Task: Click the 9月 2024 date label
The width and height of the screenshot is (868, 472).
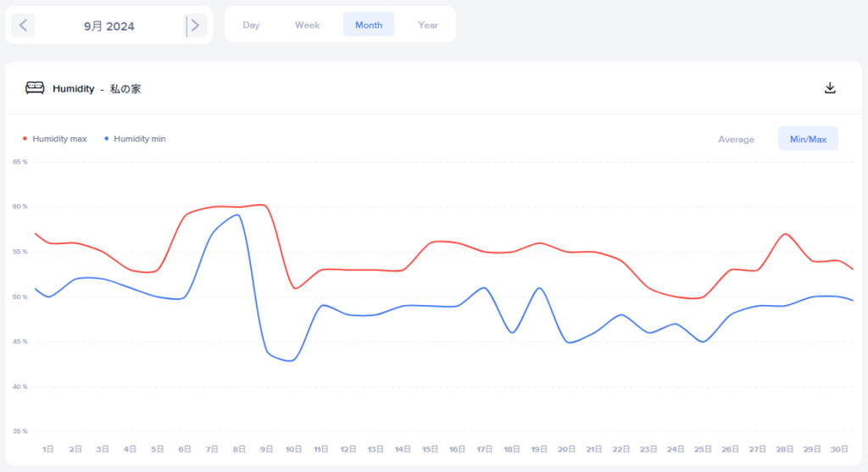Action: click(108, 26)
